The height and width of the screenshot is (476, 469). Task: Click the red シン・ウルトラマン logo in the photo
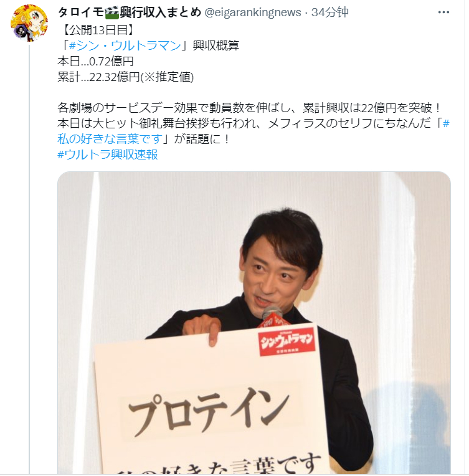pos(287,343)
